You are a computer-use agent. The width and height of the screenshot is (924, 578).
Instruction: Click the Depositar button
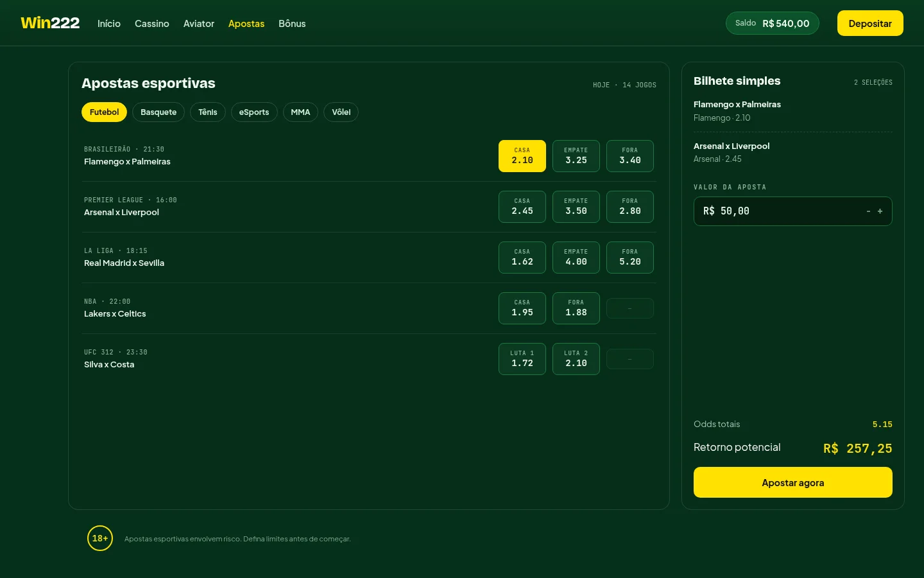click(x=870, y=23)
